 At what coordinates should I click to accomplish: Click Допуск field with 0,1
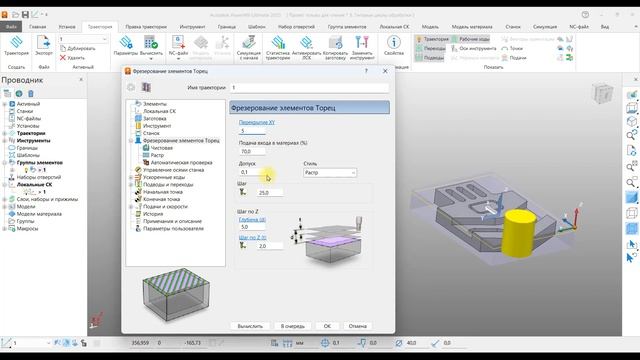coord(252,172)
